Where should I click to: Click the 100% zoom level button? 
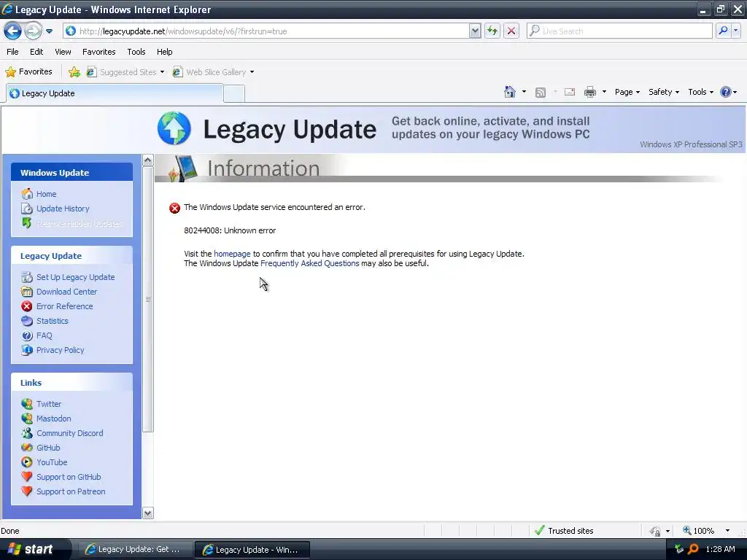pos(699,531)
